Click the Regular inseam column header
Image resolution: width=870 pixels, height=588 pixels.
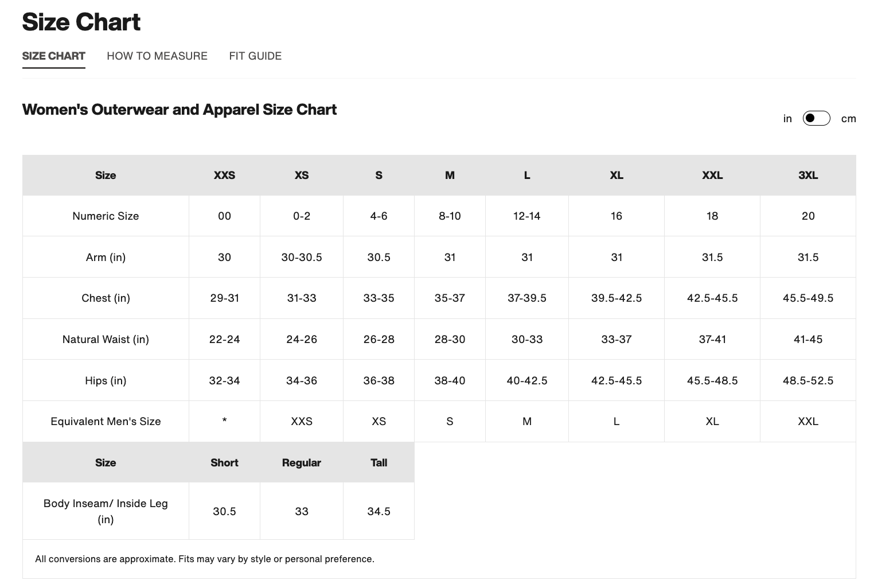tap(301, 463)
